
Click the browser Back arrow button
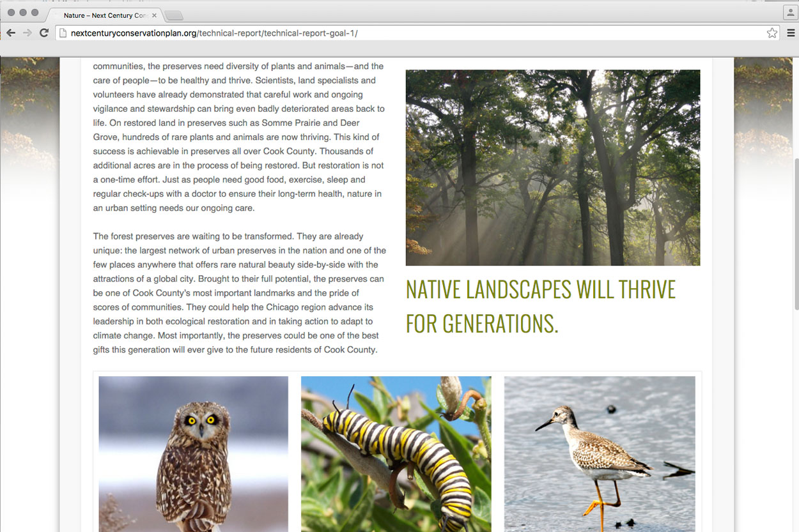pyautogui.click(x=11, y=33)
